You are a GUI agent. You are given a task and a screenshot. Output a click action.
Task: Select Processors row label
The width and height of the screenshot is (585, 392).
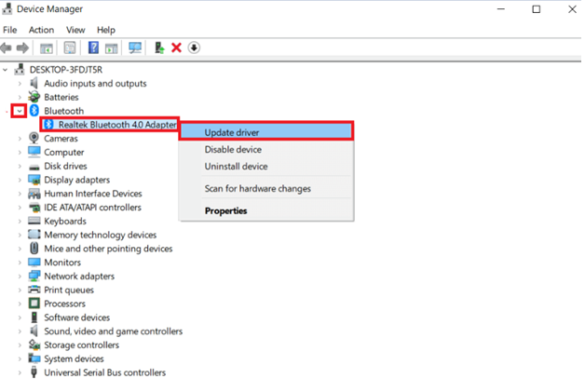(x=64, y=304)
